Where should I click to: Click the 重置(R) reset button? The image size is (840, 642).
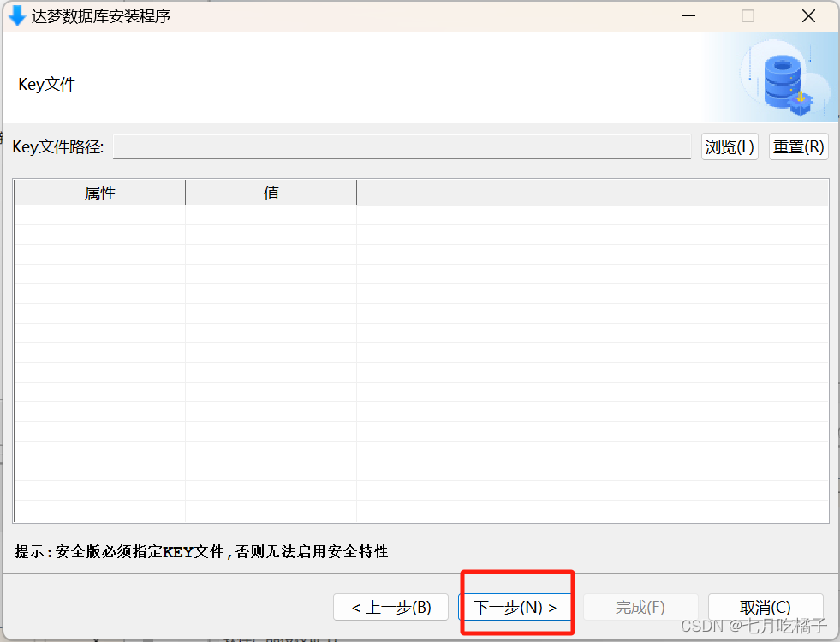[x=798, y=146]
